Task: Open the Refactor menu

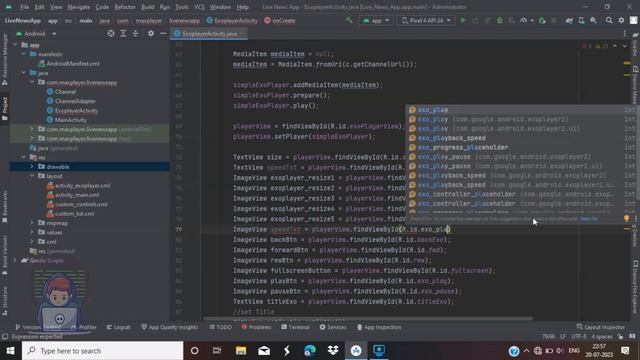Action: [x=125, y=7]
